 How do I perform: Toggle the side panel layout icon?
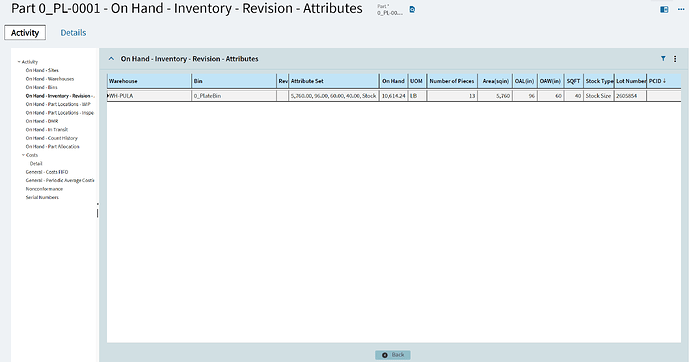click(664, 9)
